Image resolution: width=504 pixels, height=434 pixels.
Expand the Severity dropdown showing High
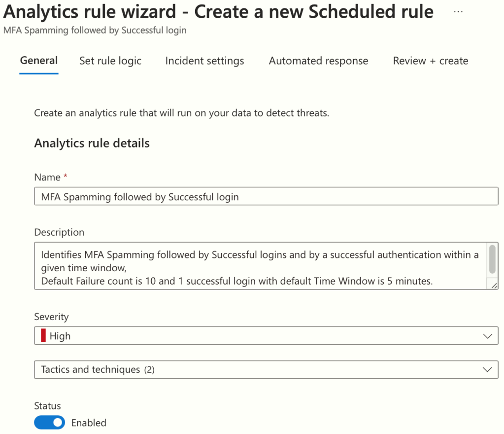coord(266,336)
